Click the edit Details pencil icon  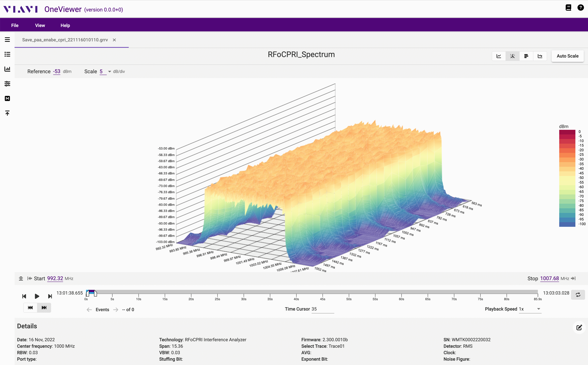[x=579, y=327]
